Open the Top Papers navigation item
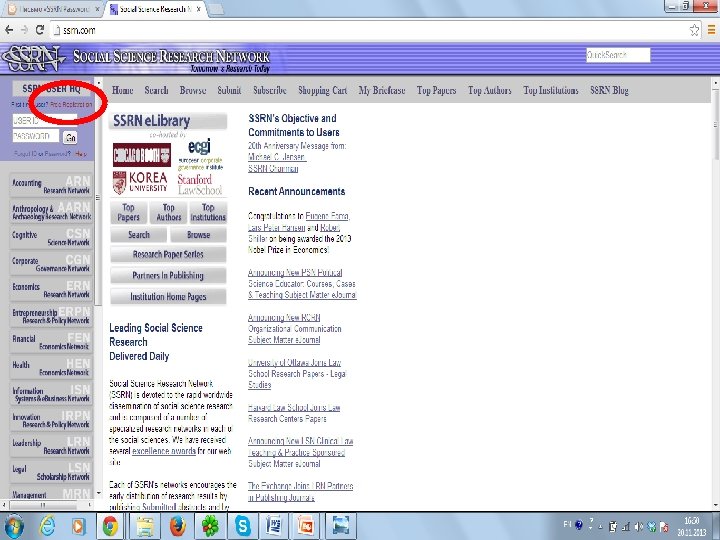Image resolution: width=720 pixels, height=540 pixels. pos(436,90)
